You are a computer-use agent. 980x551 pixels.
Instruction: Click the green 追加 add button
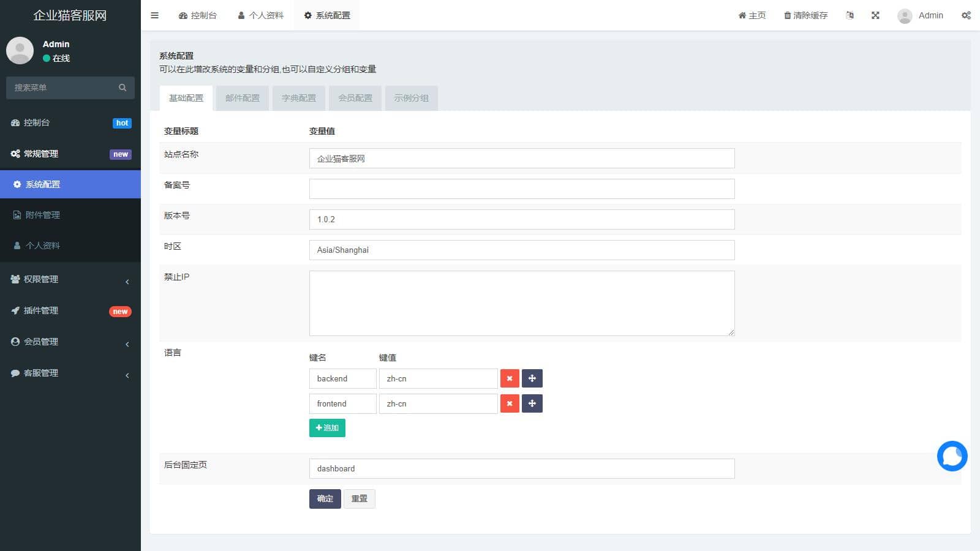tap(327, 428)
